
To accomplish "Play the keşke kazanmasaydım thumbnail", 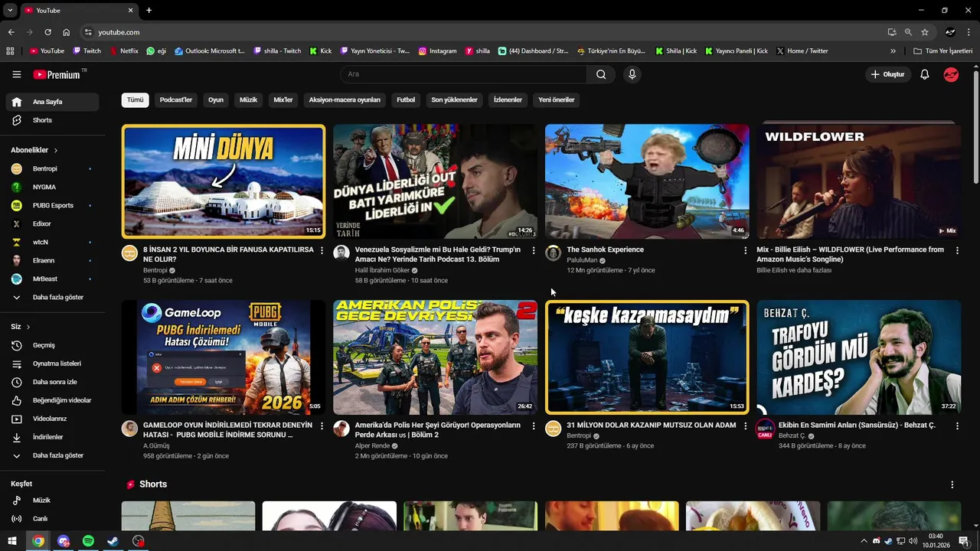I will click(647, 357).
